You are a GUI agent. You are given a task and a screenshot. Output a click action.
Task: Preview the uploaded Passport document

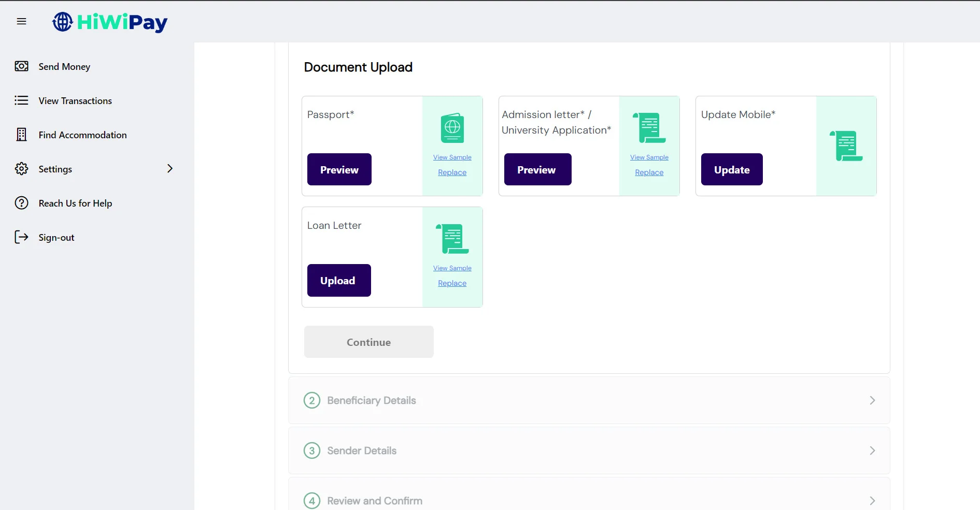point(339,169)
